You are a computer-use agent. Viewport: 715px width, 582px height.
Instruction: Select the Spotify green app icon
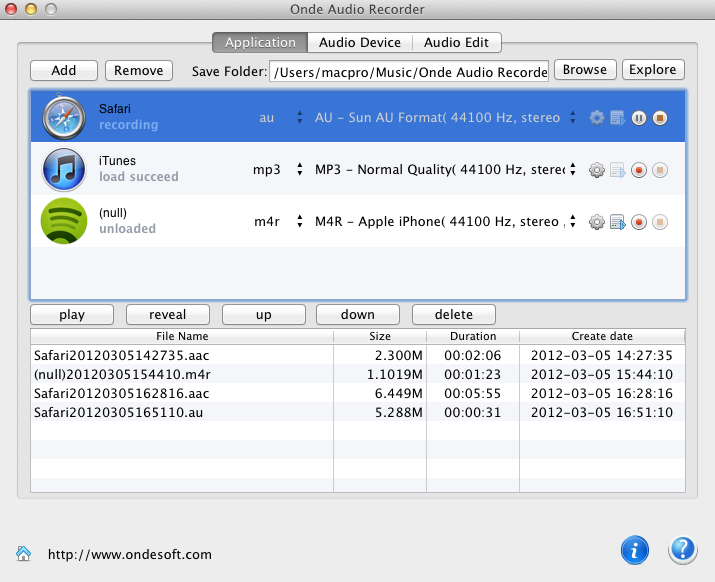click(x=64, y=221)
